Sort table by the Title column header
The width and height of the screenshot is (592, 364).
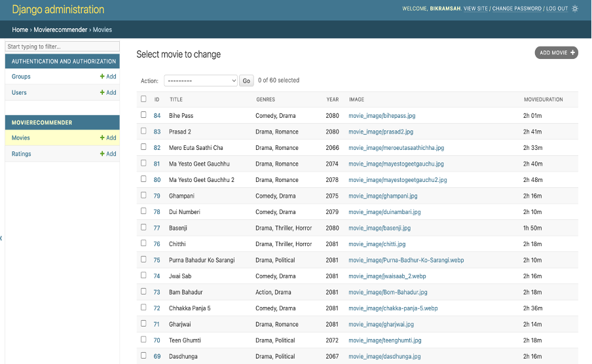[176, 100]
